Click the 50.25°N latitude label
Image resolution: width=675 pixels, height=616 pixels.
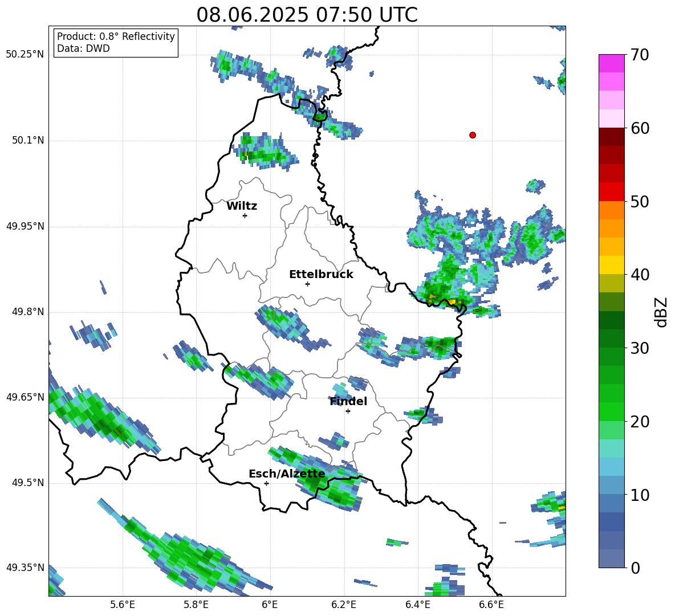click(x=25, y=55)
